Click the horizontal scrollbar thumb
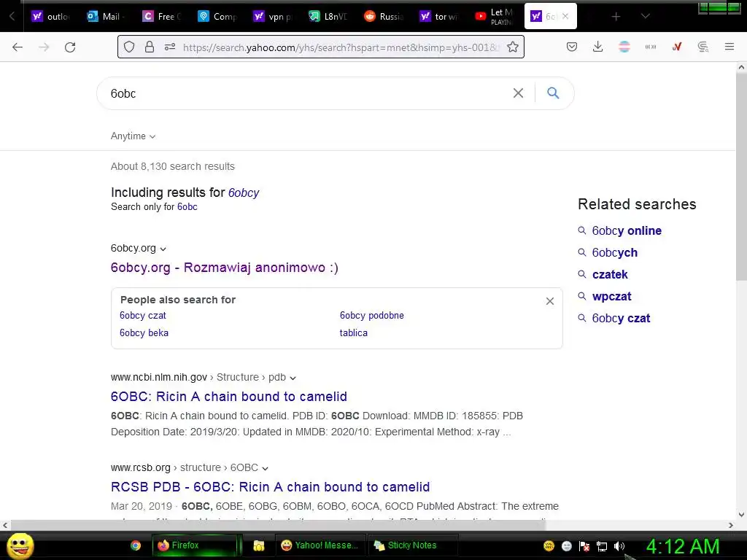The height and width of the screenshot is (560, 747). click(278, 525)
